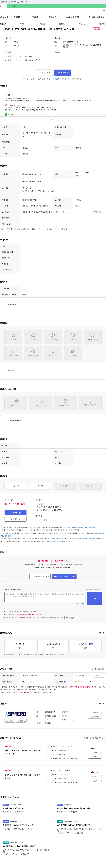This screenshot has width=106, height=868.
Task: Select the 식사제공 welfare icon
Action: pyautogui.click(x=73, y=353)
